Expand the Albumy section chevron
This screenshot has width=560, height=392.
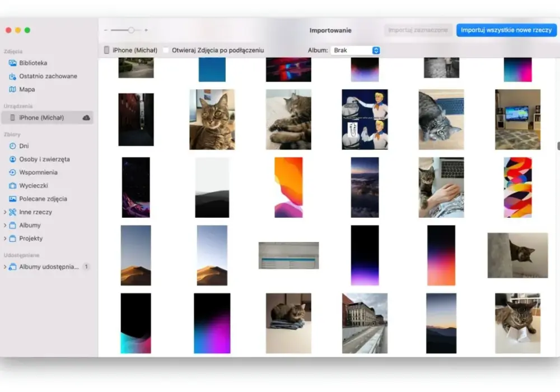tap(5, 225)
